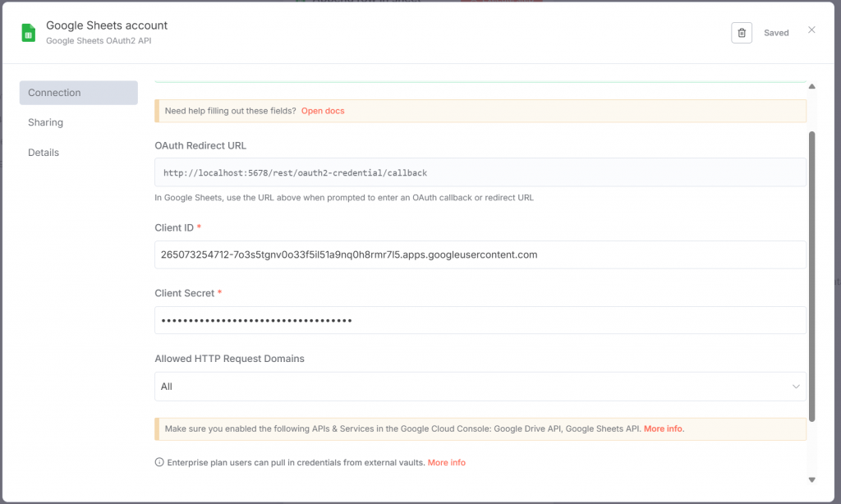The image size is (841, 504).
Task: Open More info link about external vaults
Action: [446, 462]
